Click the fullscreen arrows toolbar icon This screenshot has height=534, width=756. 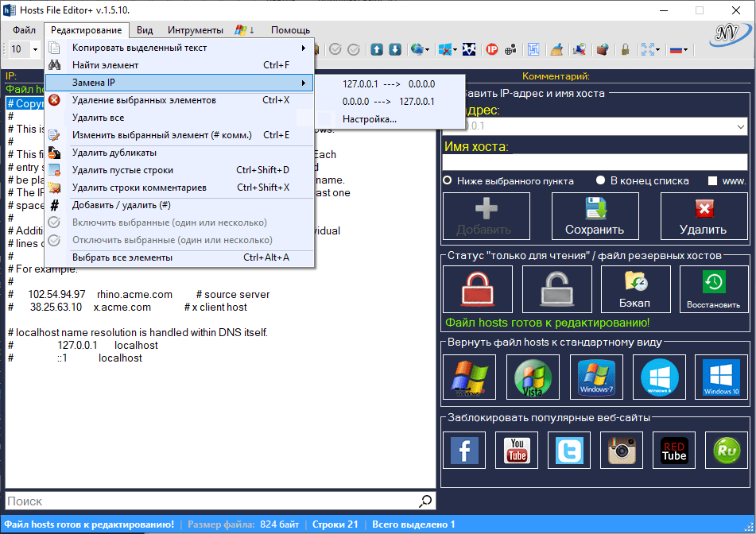[x=647, y=49]
